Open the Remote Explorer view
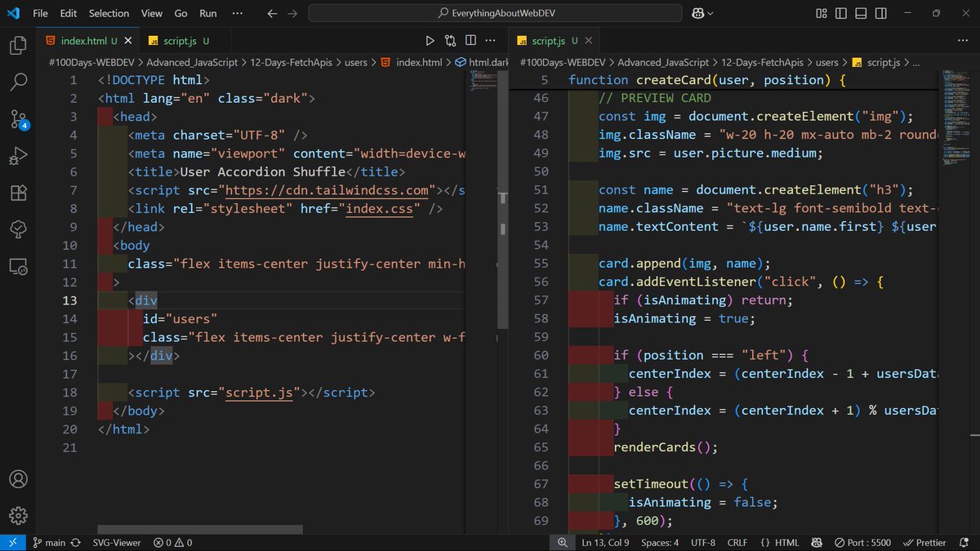 [18, 266]
